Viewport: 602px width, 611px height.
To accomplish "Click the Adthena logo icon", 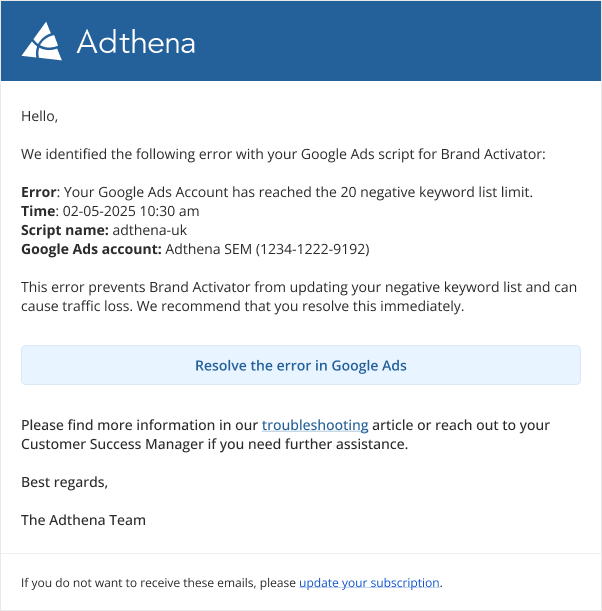I will (x=42, y=41).
